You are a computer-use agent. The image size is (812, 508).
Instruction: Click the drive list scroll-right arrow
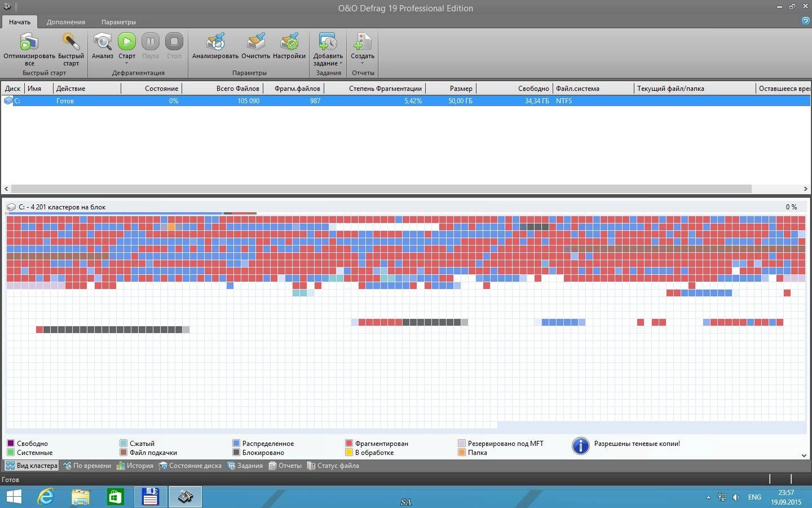click(x=805, y=189)
